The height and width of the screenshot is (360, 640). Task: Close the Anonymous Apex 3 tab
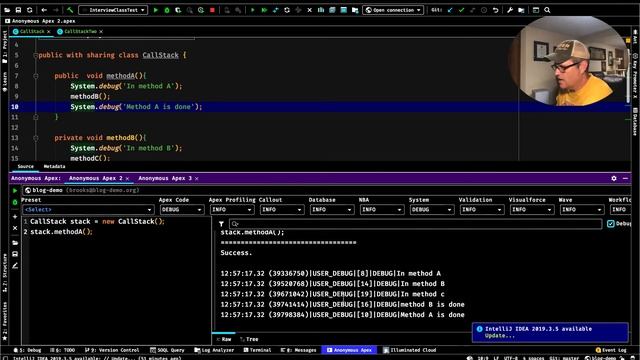197,178
